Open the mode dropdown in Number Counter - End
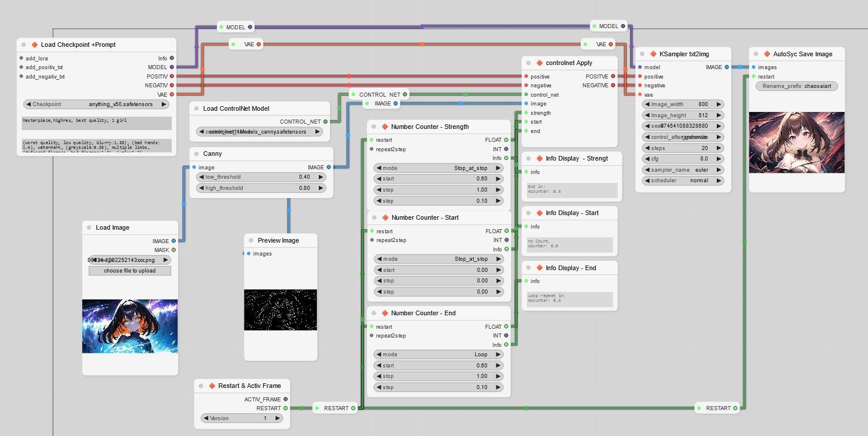Viewport: 868px width, 436px height. 438,355
